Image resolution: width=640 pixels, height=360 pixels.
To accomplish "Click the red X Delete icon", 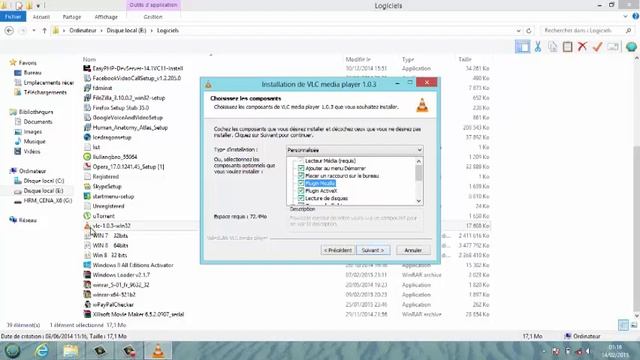I will pyautogui.click(x=582, y=47).
